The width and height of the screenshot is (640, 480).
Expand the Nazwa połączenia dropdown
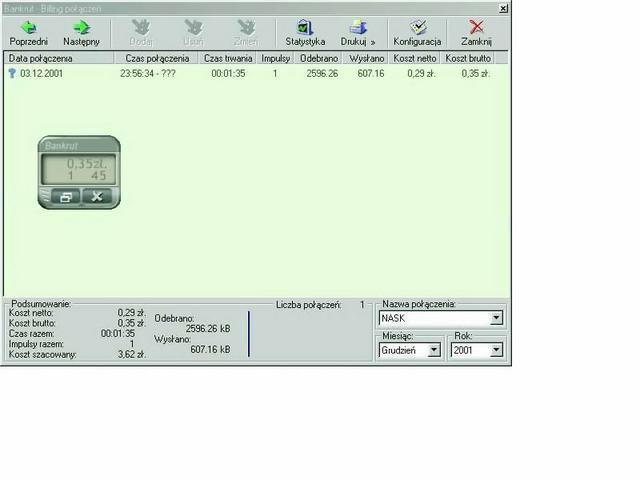click(x=496, y=319)
